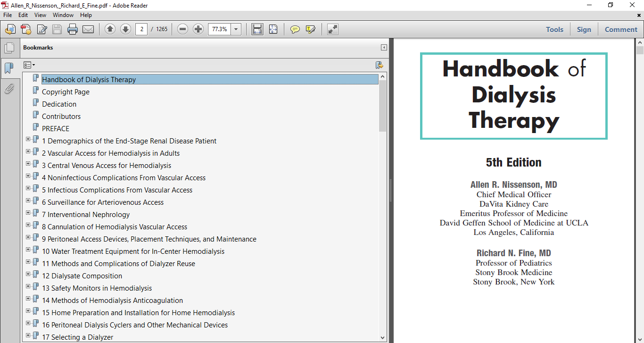Screen dimensions: 644x343
Task: Open 13 Safety Monitors in Hemodialysis bookmark
Action: [97, 288]
